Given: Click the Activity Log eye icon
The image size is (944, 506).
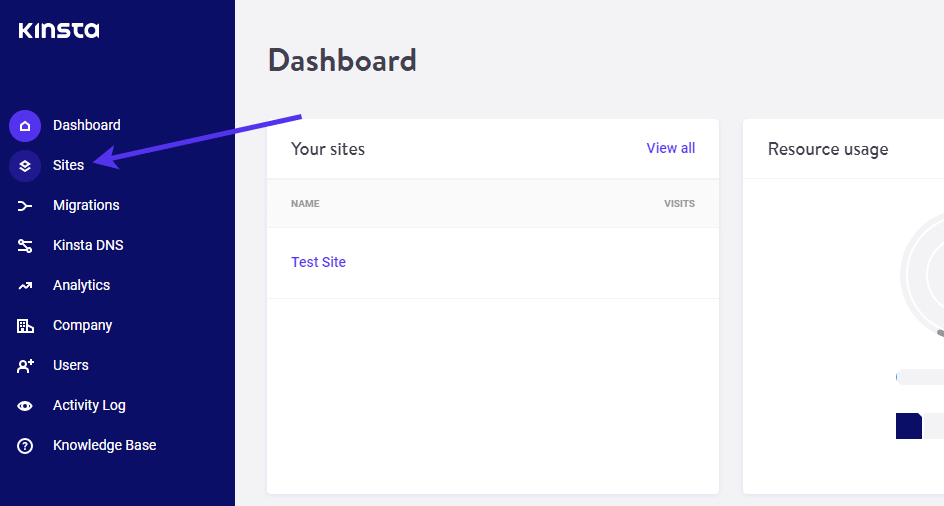Looking at the screenshot, I should point(25,406).
